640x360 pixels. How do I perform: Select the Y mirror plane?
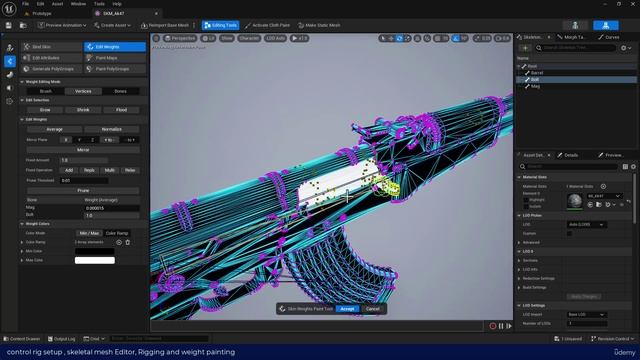tap(79, 140)
